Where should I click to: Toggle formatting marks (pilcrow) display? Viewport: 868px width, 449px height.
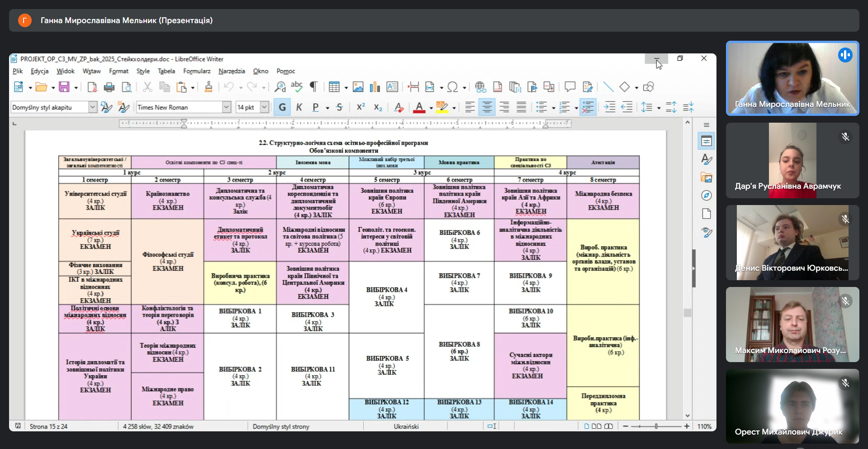313,87
